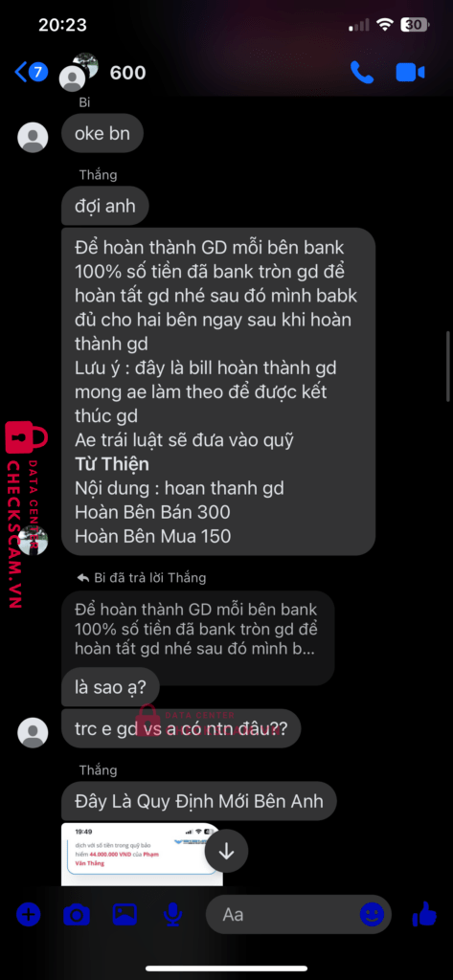This screenshot has width=453, height=980.
Task: Jump to latest messages with down arrow
Action: [x=226, y=851]
